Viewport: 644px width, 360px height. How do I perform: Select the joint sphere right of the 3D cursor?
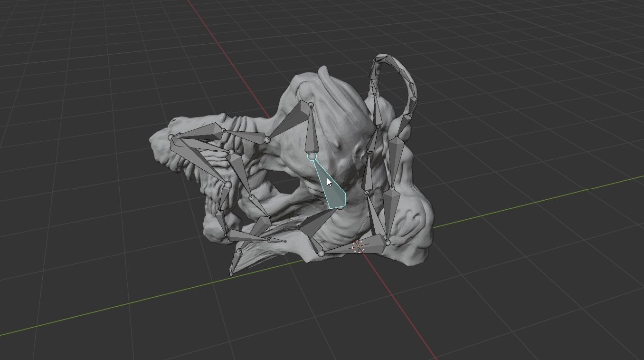pyautogui.click(x=388, y=243)
